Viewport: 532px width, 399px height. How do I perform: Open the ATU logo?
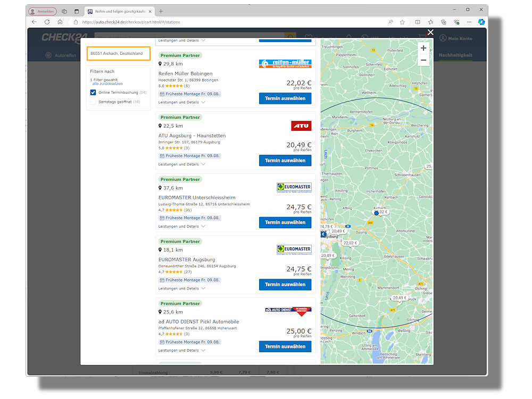(301, 126)
